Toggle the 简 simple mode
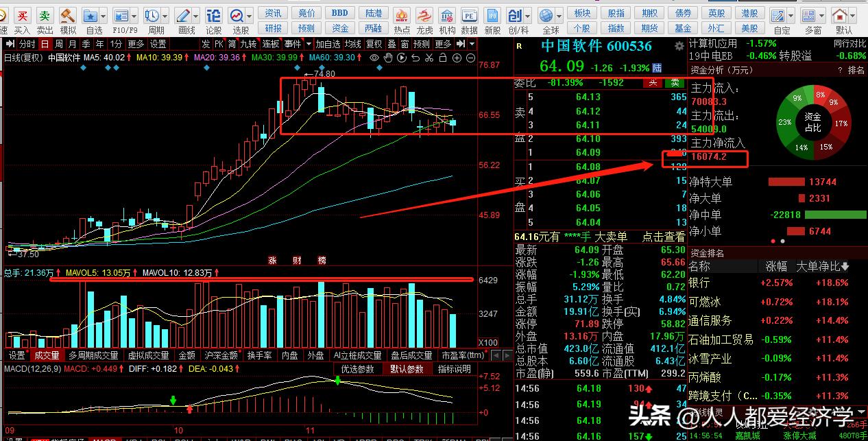 (x=231, y=44)
